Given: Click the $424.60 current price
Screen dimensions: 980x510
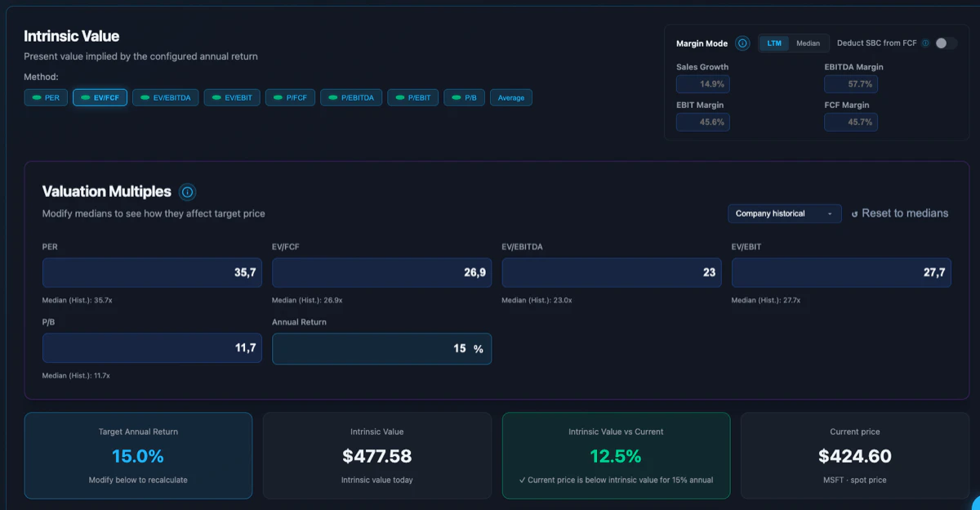Looking at the screenshot, I should (855, 456).
